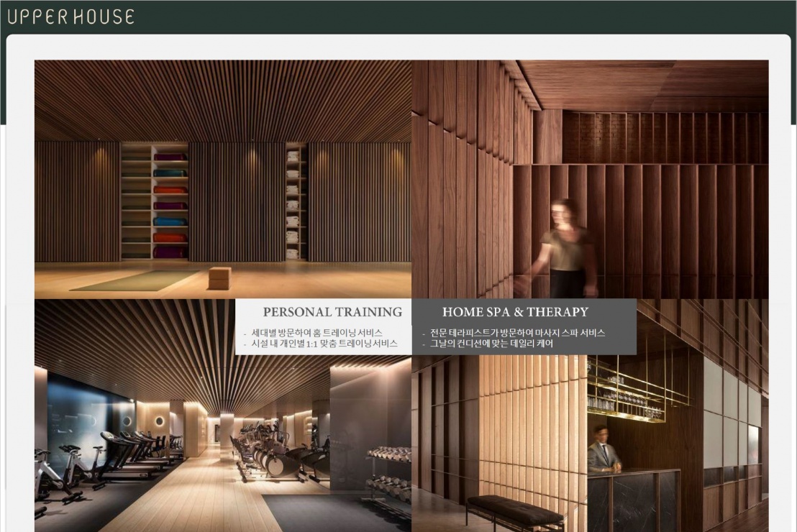The height and width of the screenshot is (532, 797).
Task: Select the PERSONAL TRAINING heading
Action: coord(332,312)
